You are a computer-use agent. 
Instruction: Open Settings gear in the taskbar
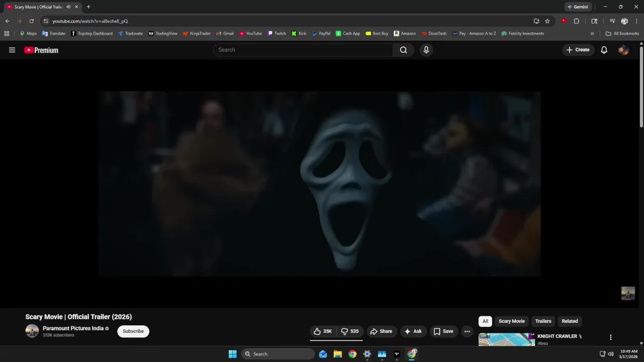(367, 354)
